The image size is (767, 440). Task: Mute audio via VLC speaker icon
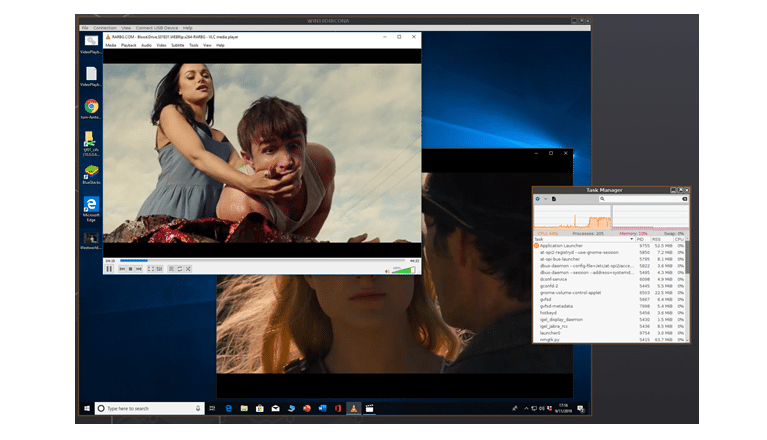pos(387,271)
